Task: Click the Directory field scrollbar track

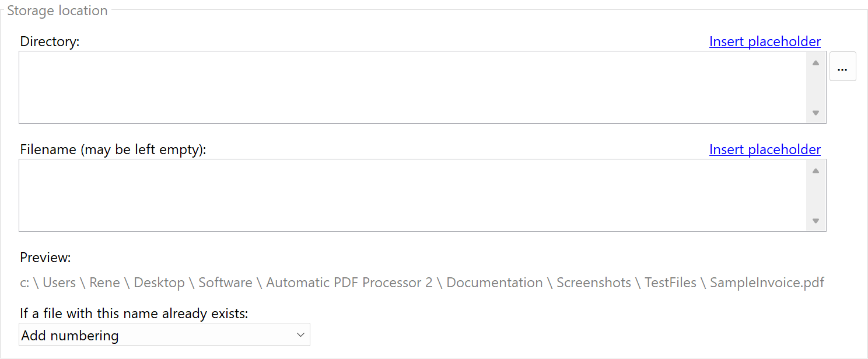Action: coord(815,88)
